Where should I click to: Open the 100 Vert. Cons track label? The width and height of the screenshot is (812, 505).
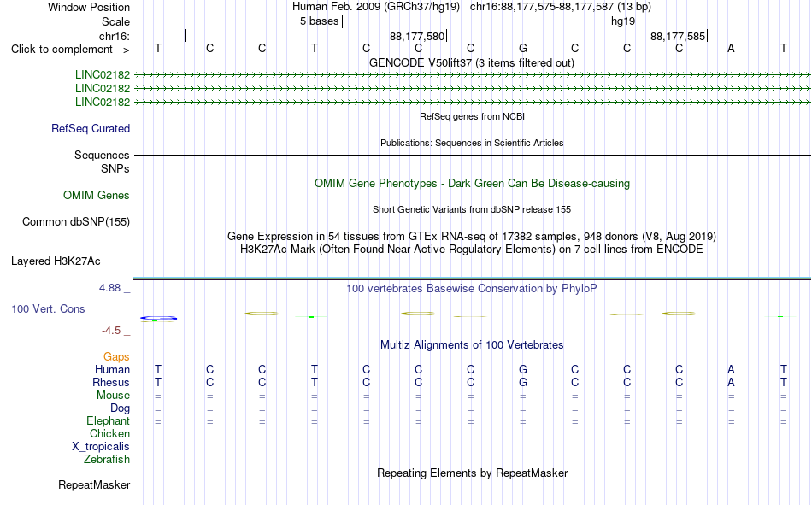48,308
